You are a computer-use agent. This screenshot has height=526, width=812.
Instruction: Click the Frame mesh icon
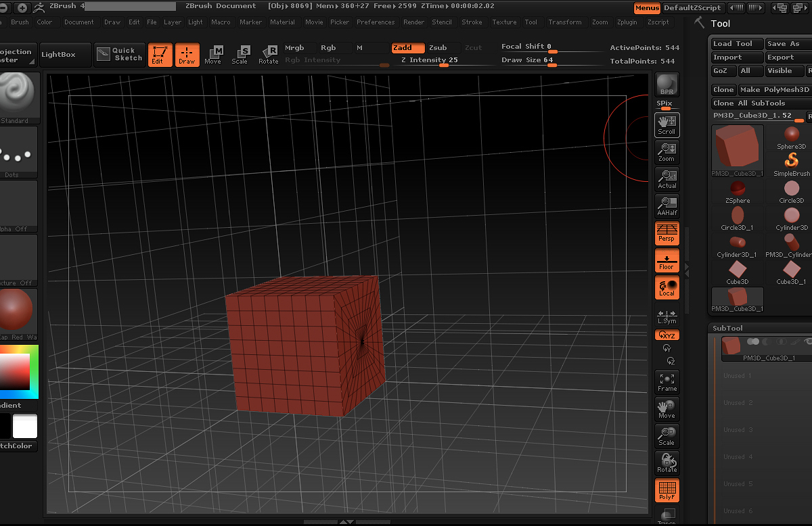point(667,381)
